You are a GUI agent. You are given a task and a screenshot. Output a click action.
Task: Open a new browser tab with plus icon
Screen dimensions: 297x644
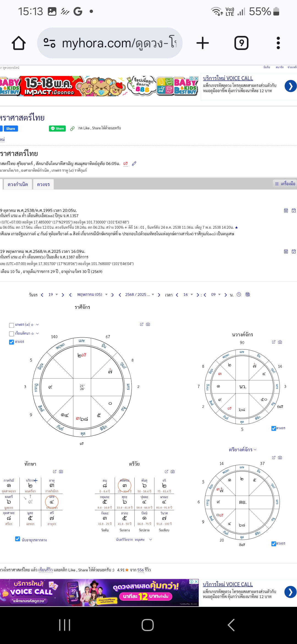coord(203,43)
